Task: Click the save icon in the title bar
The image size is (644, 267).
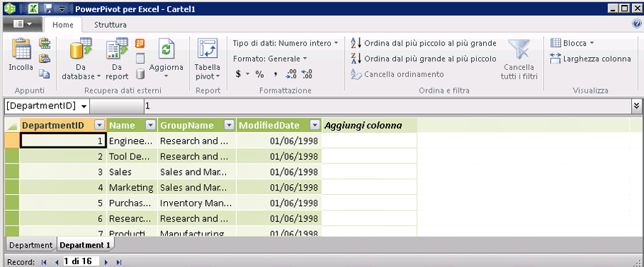Action: [49, 9]
